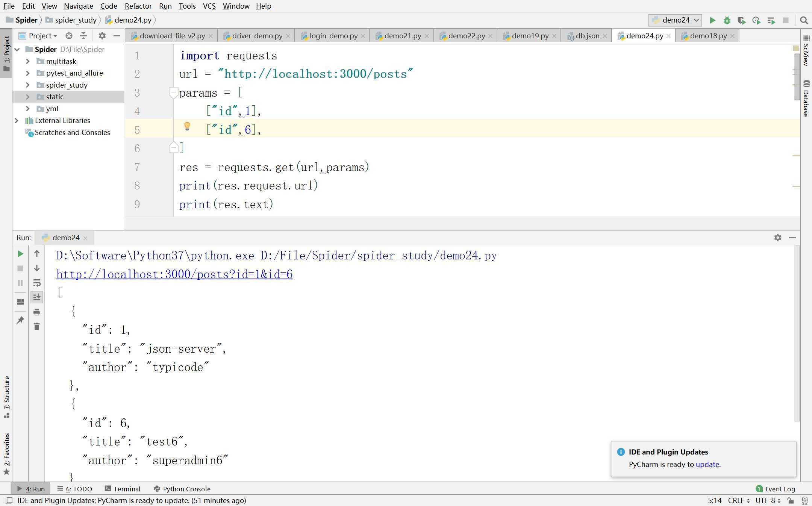This screenshot has width=812, height=506.
Task: Click the inspector face icon in status bar
Action: click(x=804, y=500)
